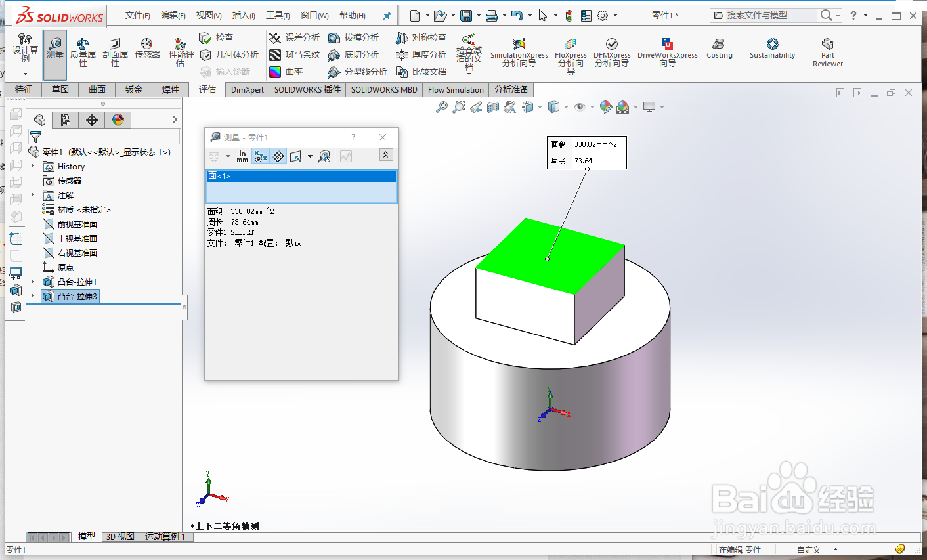The width and height of the screenshot is (927, 560).
Task: Open 性能评估 performance evaluation
Action: tap(181, 53)
